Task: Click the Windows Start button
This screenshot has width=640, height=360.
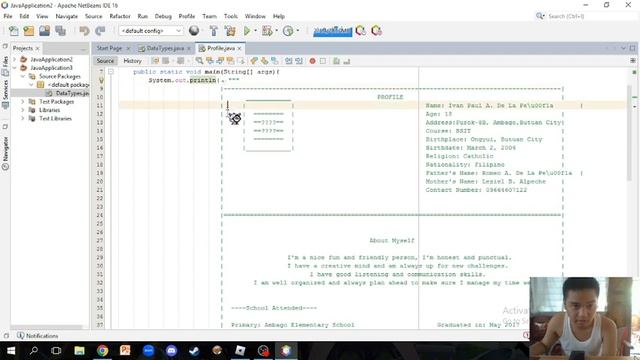Action: (x=11, y=351)
